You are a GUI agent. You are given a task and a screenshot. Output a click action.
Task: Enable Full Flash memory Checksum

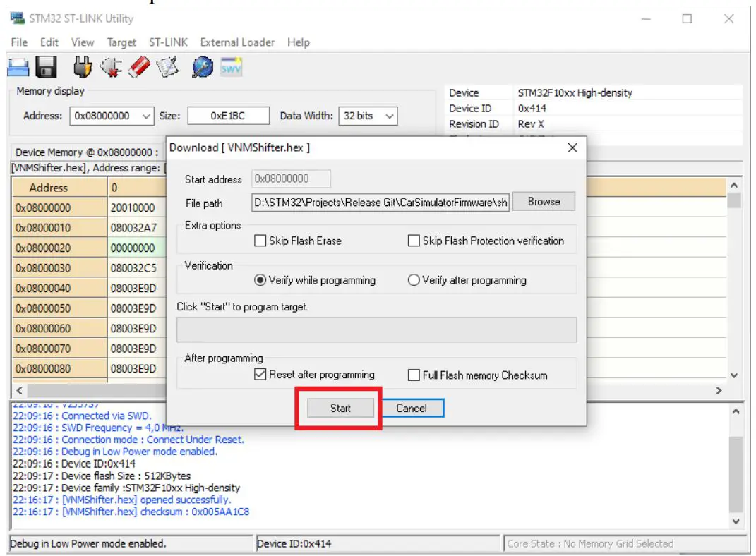pyautogui.click(x=414, y=375)
